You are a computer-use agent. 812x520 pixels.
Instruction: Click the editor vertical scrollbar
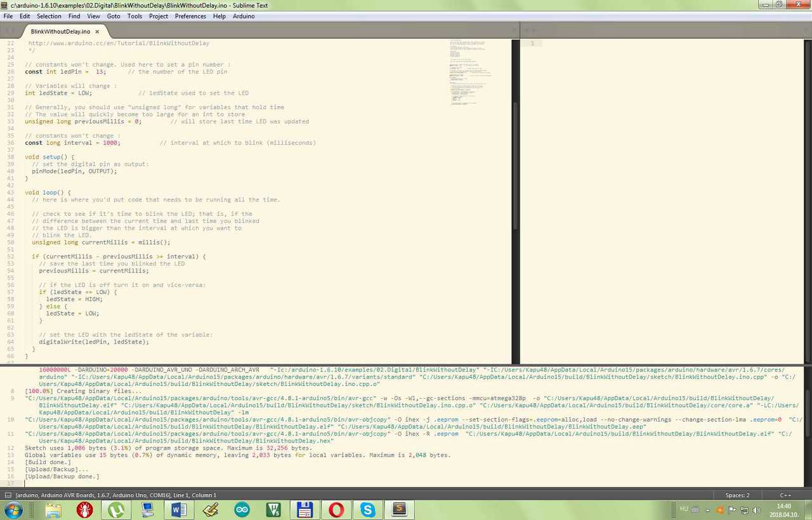(515, 165)
